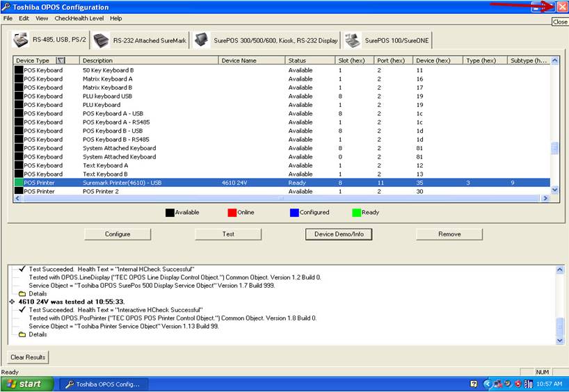The image size is (569, 392).
Task: Open the View menu
Action: [x=42, y=18]
